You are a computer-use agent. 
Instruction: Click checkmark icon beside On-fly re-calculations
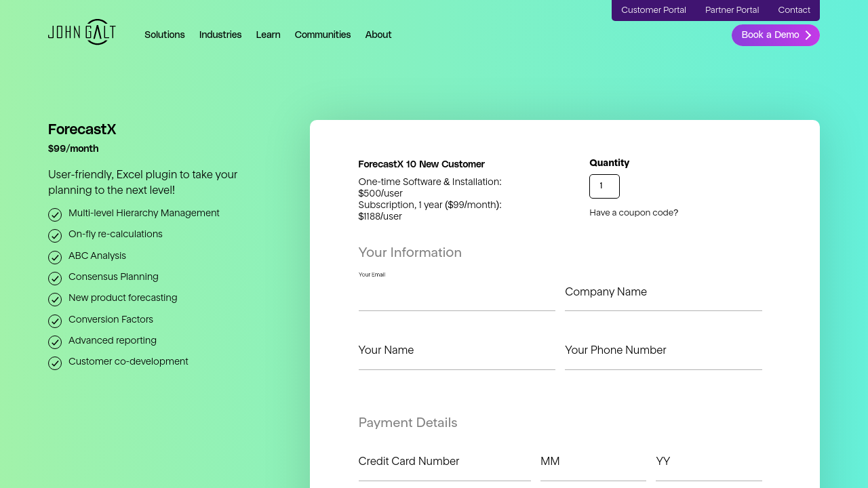(55, 236)
